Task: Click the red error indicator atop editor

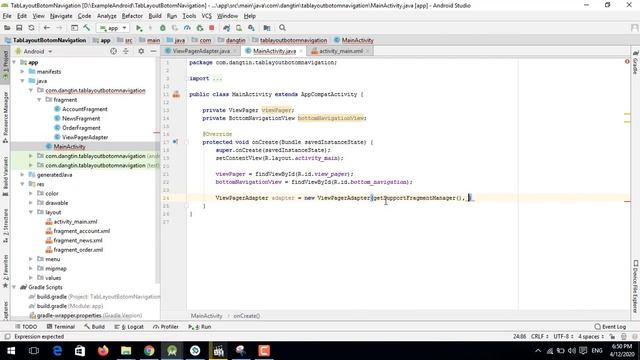Action: [627, 62]
